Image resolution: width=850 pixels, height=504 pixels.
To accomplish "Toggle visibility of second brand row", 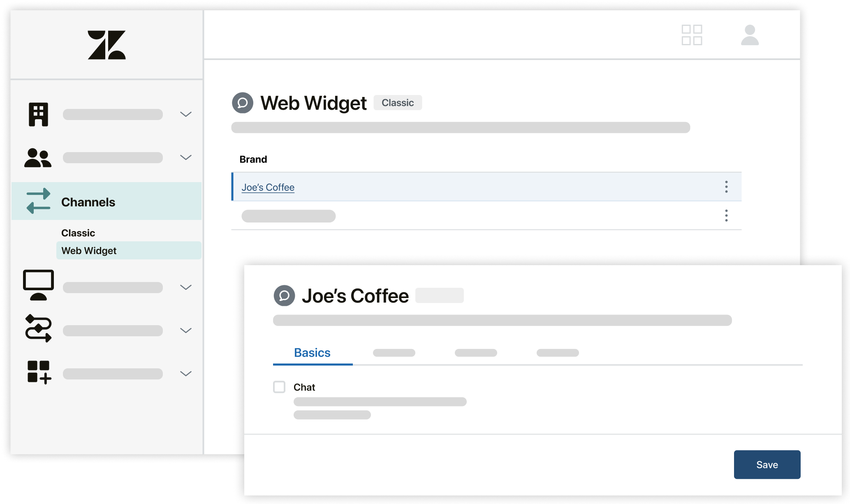I will coord(727,215).
